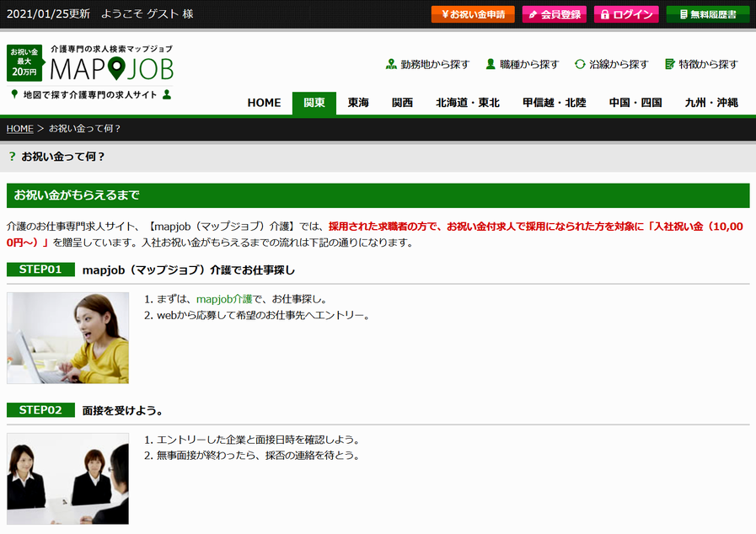Viewport: 756px width, 534px height.
Task: Go to the HOME navigation tab
Action: click(264, 103)
